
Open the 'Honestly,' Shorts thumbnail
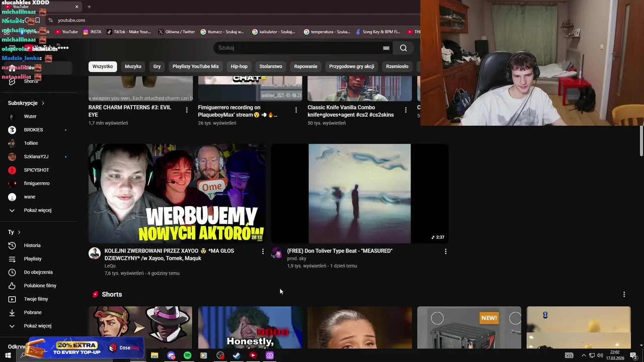250,328
